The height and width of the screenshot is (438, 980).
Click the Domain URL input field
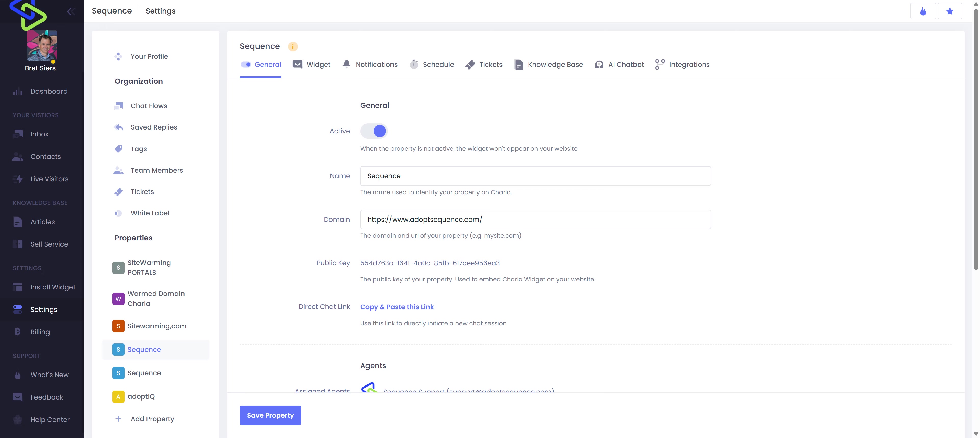pyautogui.click(x=535, y=219)
